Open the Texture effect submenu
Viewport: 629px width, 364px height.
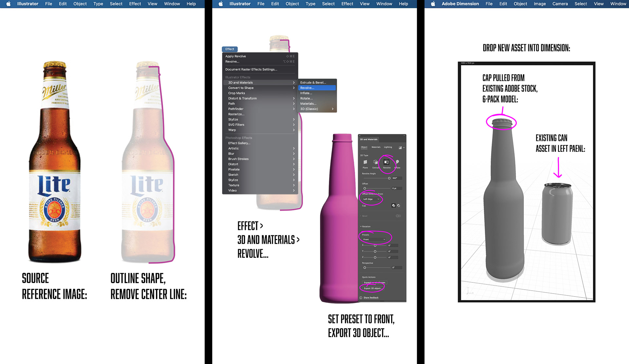[x=260, y=185]
